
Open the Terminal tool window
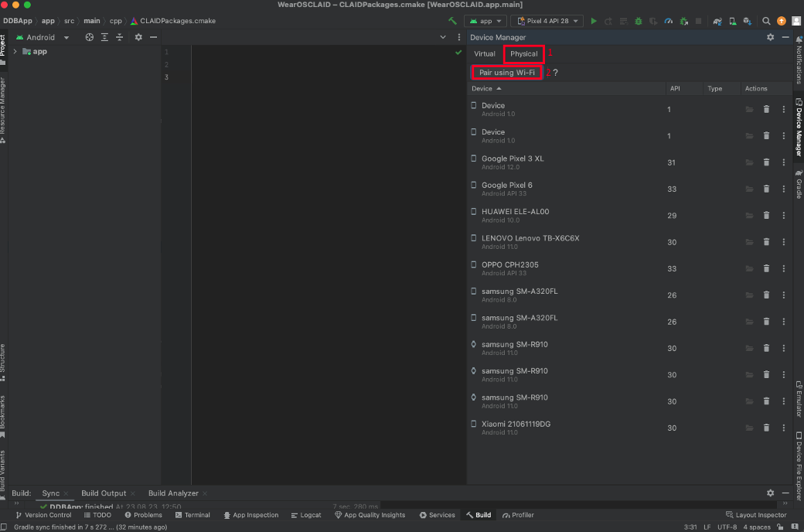(x=192, y=515)
